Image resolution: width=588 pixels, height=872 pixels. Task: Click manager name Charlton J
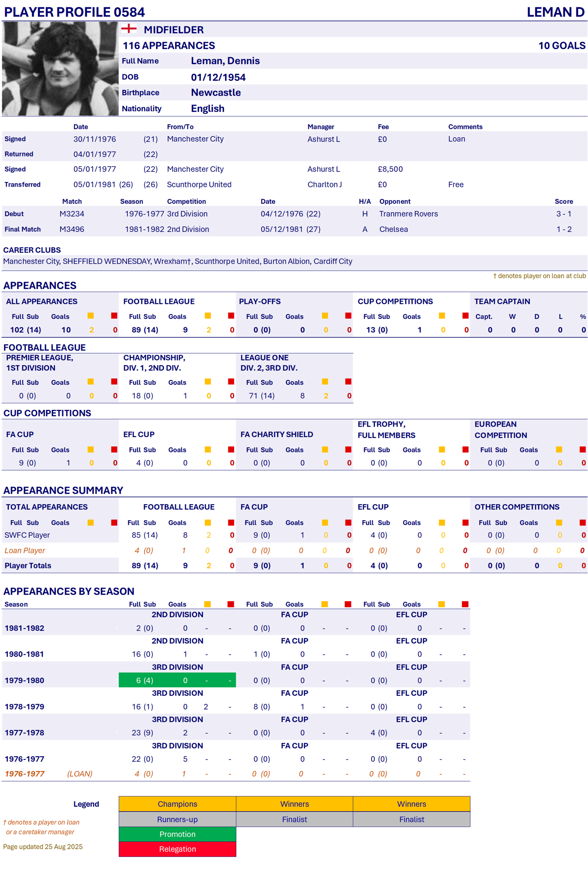tap(324, 185)
